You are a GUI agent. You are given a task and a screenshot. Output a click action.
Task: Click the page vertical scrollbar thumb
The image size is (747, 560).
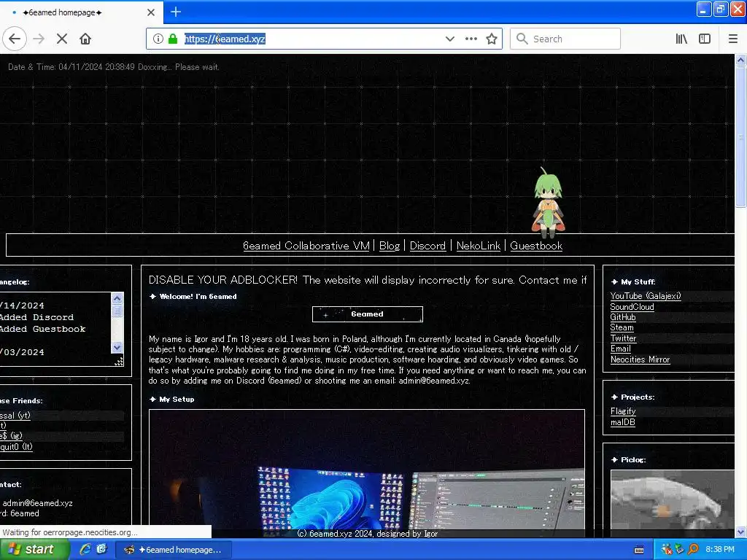[741, 136]
